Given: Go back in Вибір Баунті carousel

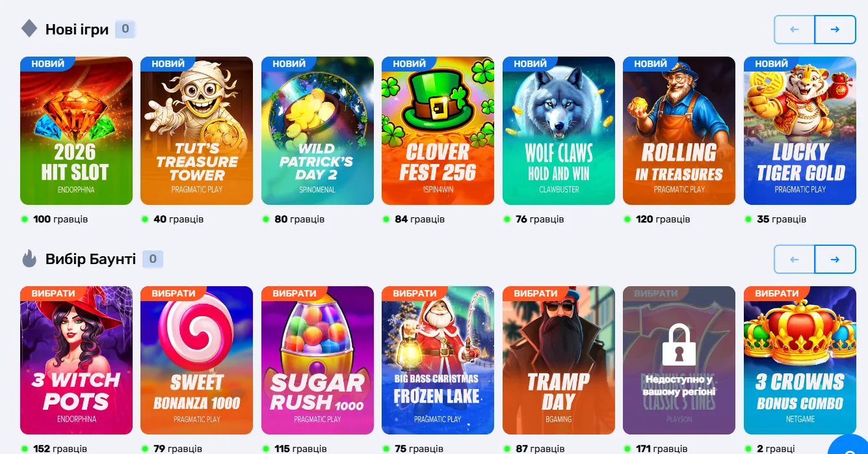Looking at the screenshot, I should pyautogui.click(x=794, y=260).
